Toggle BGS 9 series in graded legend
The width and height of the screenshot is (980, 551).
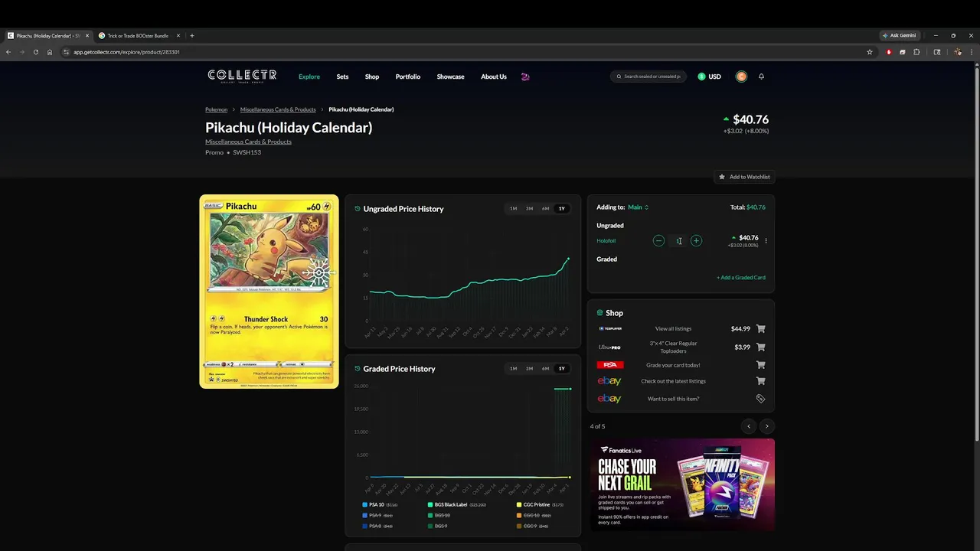[437, 527]
